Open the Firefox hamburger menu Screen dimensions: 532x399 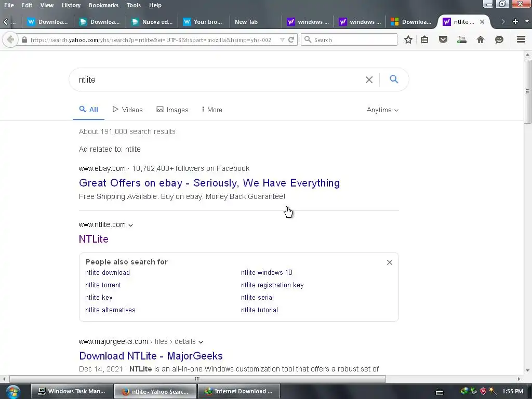click(x=521, y=39)
